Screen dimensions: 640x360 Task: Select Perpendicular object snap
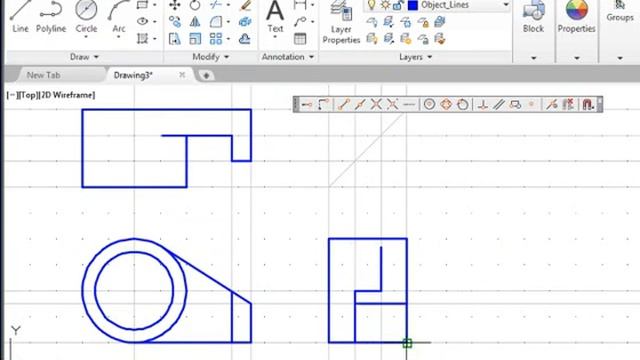483,105
